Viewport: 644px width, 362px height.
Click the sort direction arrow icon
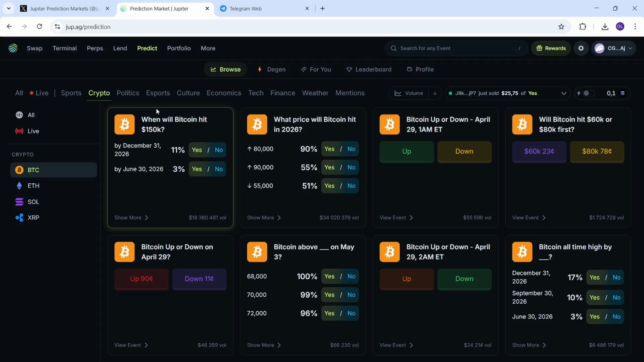point(435,93)
